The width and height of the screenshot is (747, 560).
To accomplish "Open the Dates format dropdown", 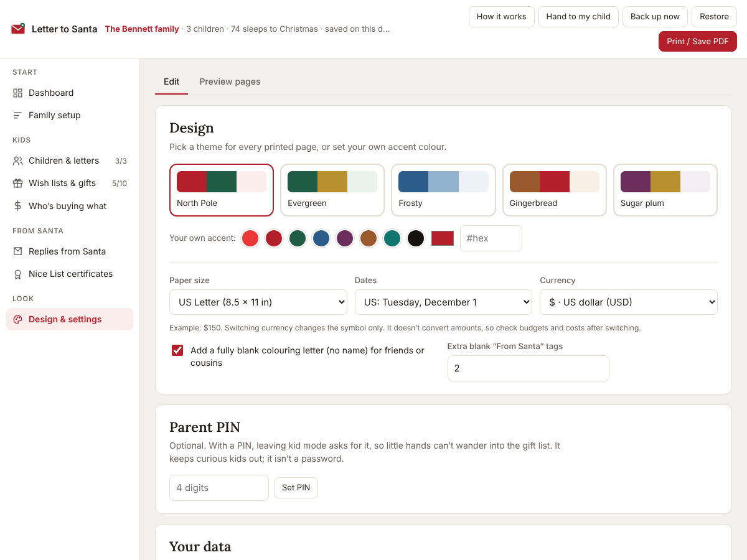I will coord(443,302).
